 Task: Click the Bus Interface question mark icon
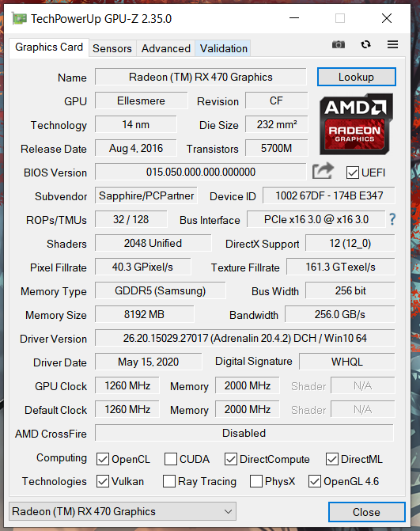pos(392,219)
